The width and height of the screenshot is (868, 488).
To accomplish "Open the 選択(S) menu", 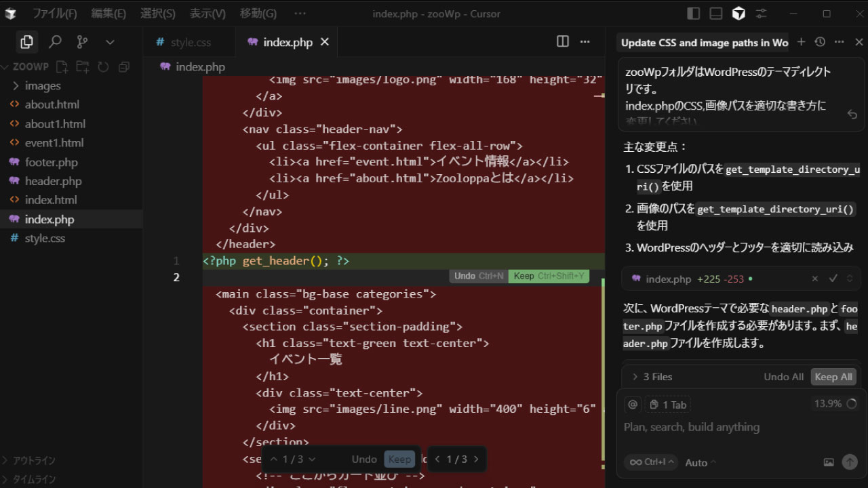I will click(x=158, y=14).
